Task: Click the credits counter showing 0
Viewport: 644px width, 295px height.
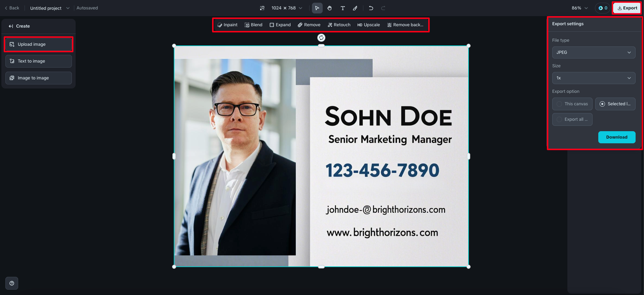Action: [x=603, y=8]
